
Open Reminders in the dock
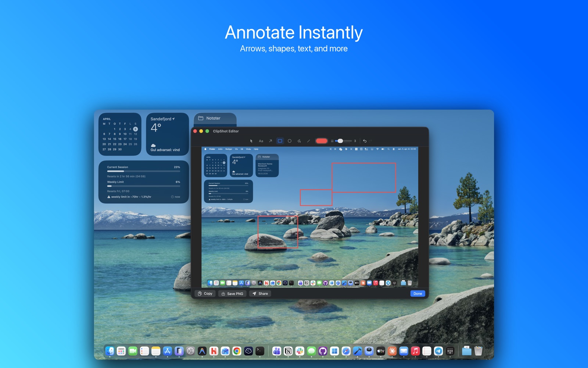coord(144,351)
